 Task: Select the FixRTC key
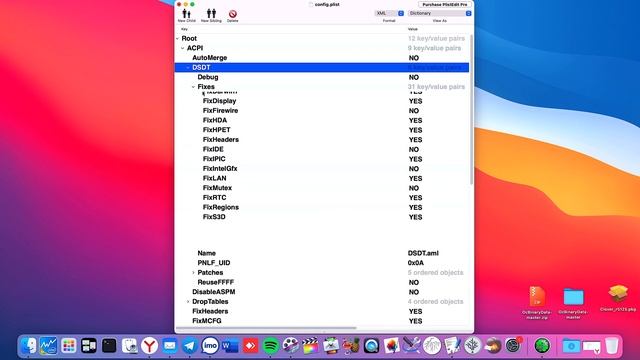pos(214,198)
